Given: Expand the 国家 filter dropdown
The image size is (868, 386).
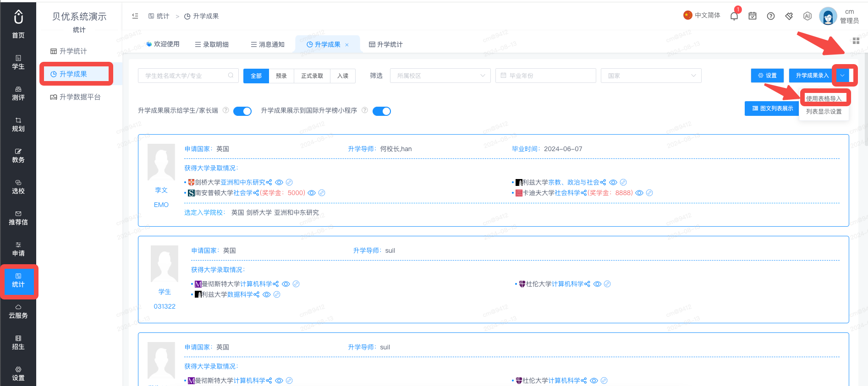Looking at the screenshot, I should [x=651, y=76].
